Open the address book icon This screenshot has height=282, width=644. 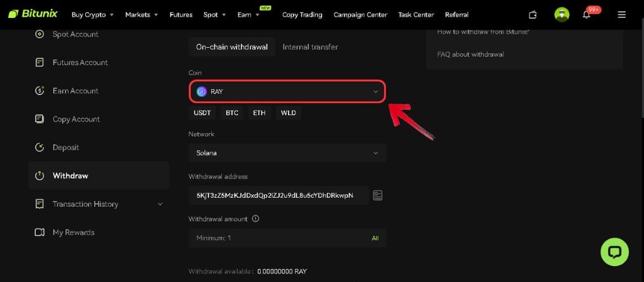click(x=378, y=195)
